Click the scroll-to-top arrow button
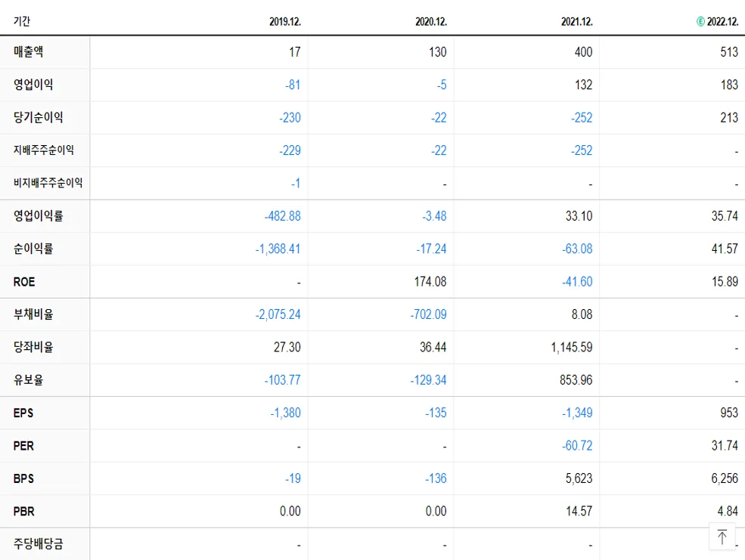This screenshot has width=745, height=560. pos(722,537)
